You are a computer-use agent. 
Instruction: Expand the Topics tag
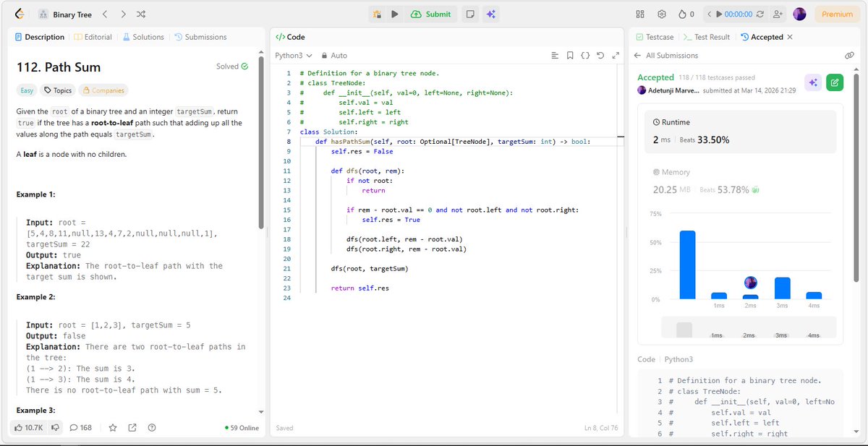tap(57, 90)
